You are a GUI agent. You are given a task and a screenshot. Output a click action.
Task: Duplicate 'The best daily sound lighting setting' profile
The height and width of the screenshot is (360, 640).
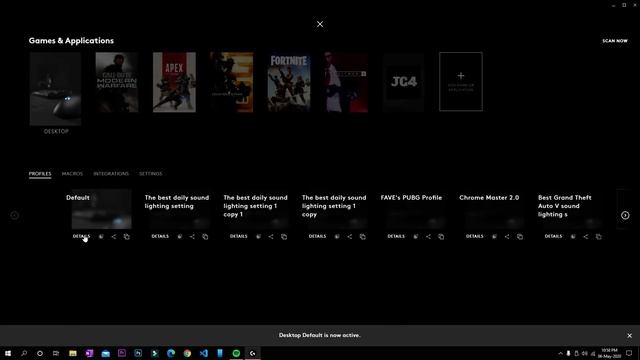[x=205, y=236]
